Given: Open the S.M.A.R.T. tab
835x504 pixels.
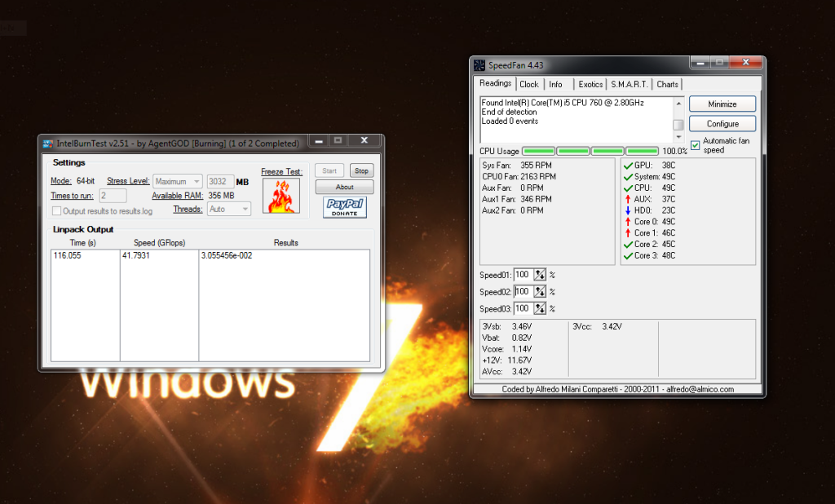Looking at the screenshot, I should [x=630, y=84].
